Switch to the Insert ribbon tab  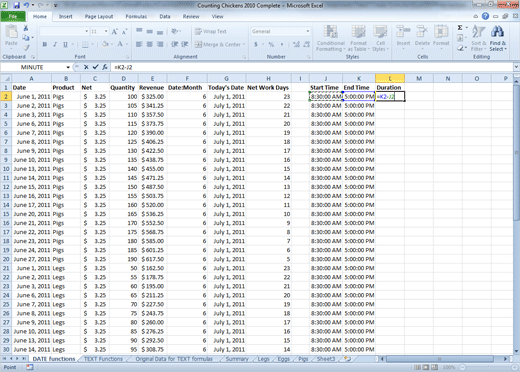click(65, 16)
